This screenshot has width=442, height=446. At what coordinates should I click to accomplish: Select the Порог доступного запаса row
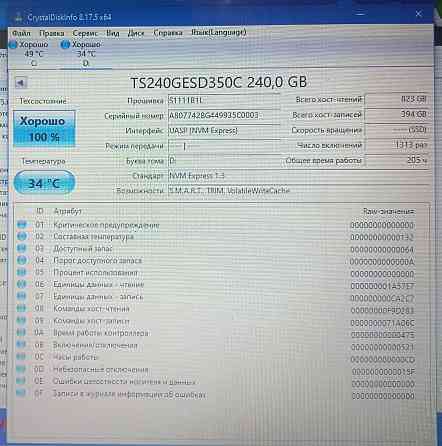click(x=215, y=261)
